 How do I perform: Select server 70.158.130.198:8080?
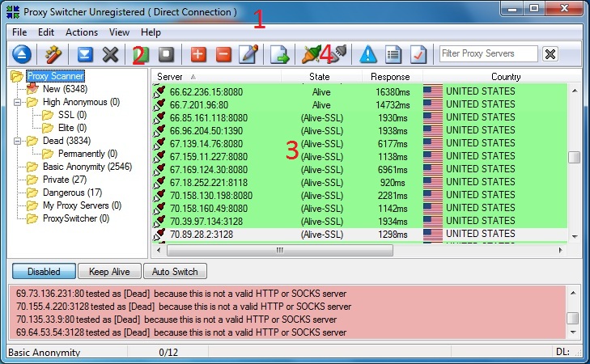pos(211,196)
